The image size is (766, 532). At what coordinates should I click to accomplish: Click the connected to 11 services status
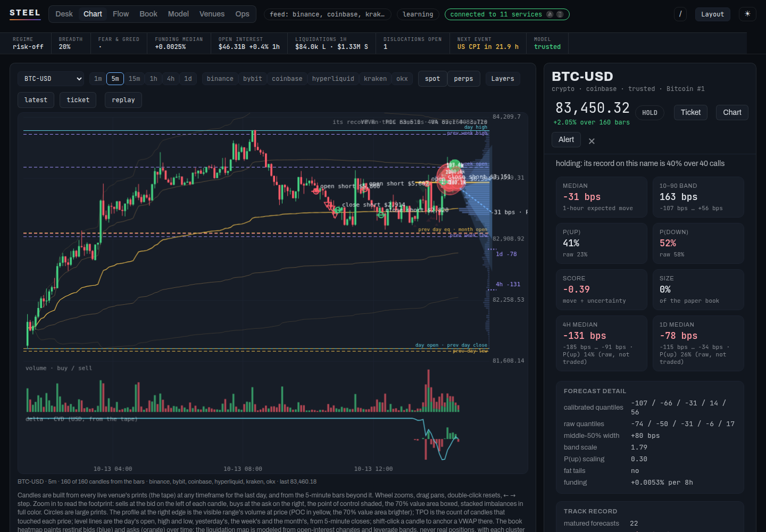click(507, 14)
